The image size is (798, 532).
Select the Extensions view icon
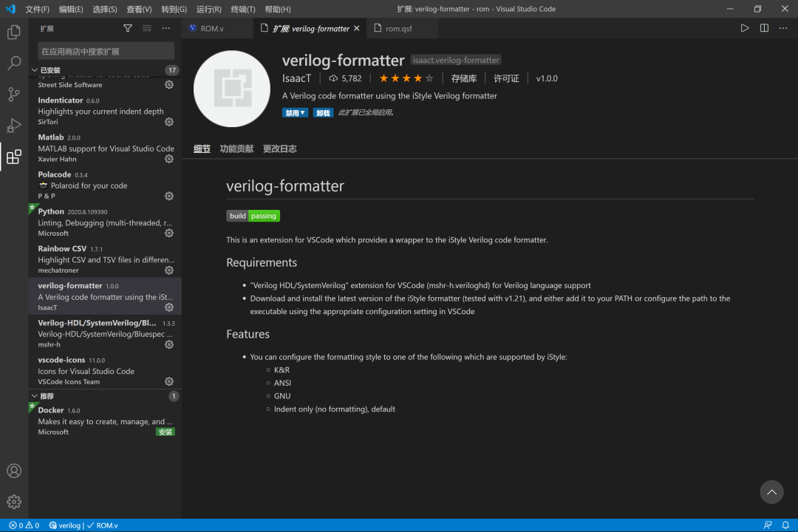coord(14,157)
